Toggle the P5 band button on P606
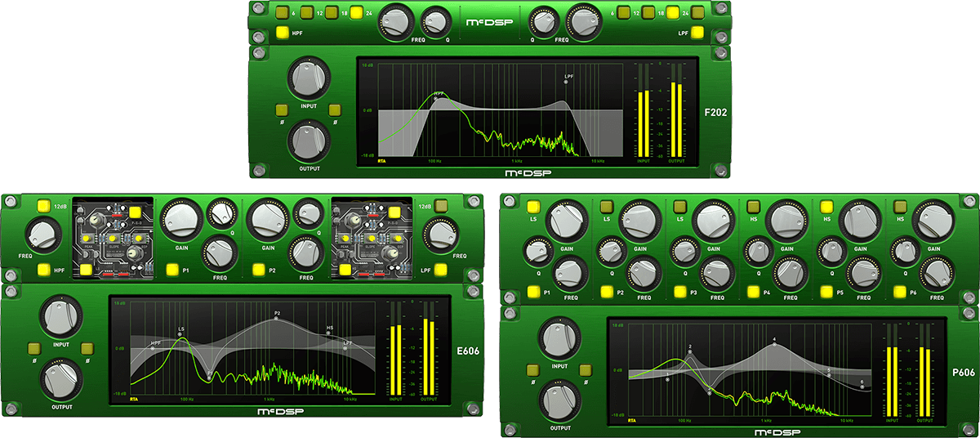 click(x=826, y=291)
